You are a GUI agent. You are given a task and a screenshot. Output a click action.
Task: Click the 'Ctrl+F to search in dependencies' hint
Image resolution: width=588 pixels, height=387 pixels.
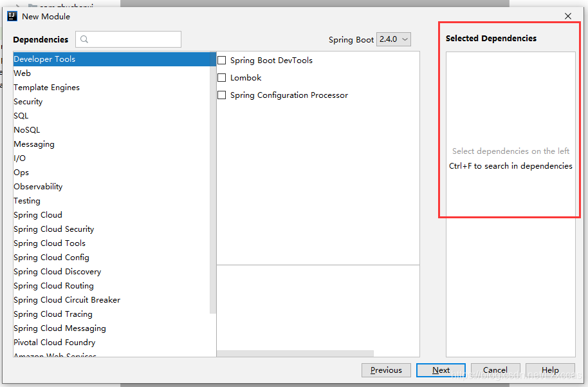511,166
